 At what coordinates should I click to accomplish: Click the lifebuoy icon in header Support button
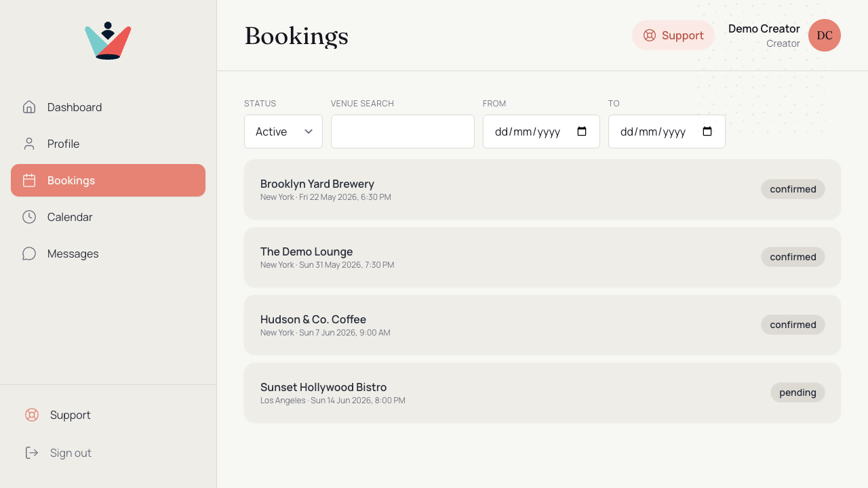click(x=650, y=35)
